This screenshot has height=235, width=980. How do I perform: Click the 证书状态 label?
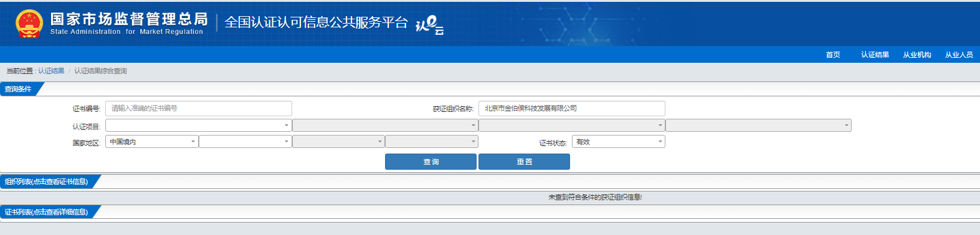pos(553,143)
